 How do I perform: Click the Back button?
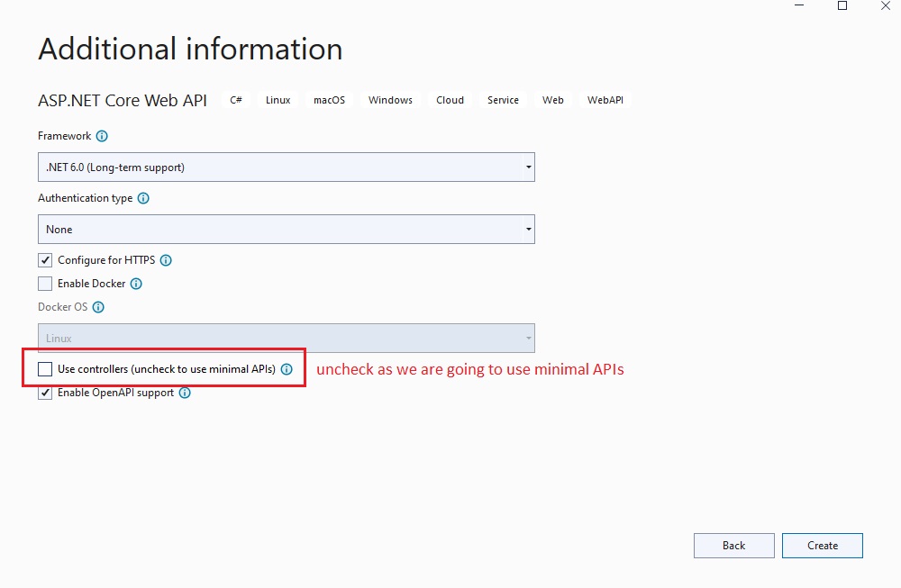click(x=733, y=546)
